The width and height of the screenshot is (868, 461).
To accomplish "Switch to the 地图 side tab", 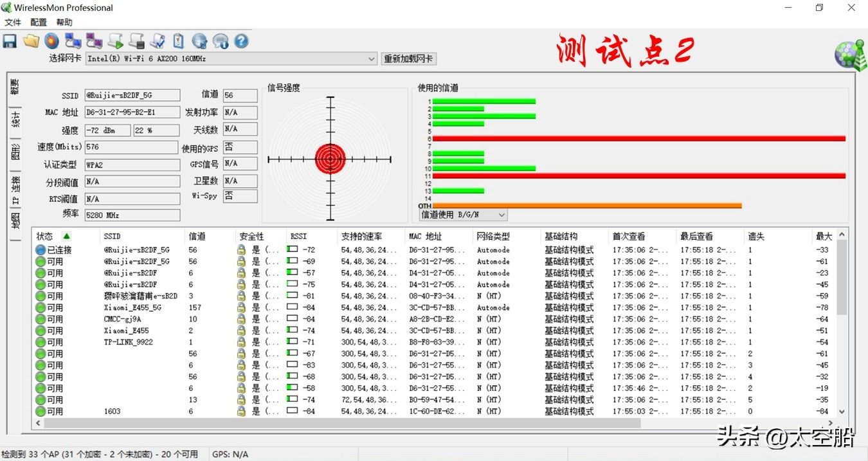I will tap(14, 222).
